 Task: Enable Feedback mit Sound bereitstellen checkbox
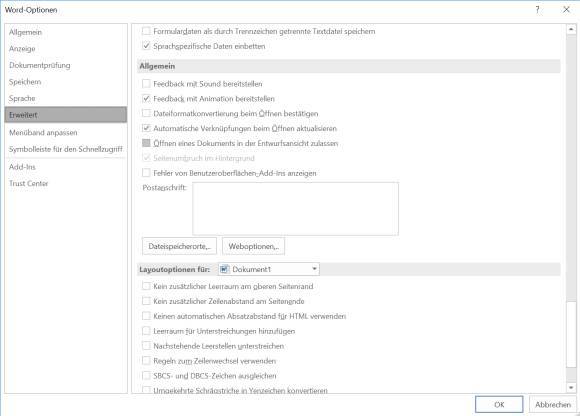pos(146,84)
